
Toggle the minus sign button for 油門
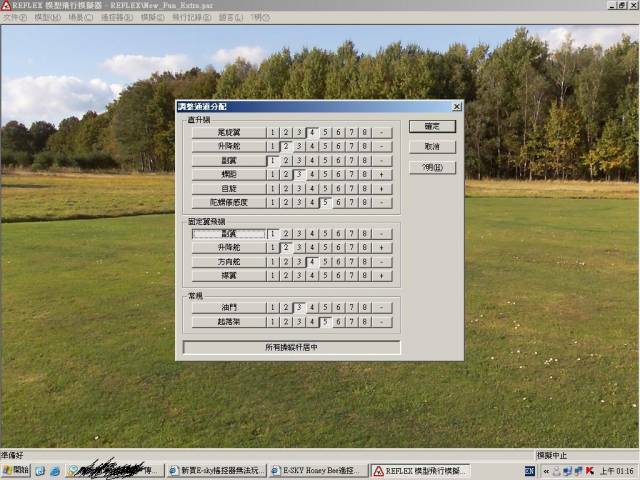click(x=382, y=307)
